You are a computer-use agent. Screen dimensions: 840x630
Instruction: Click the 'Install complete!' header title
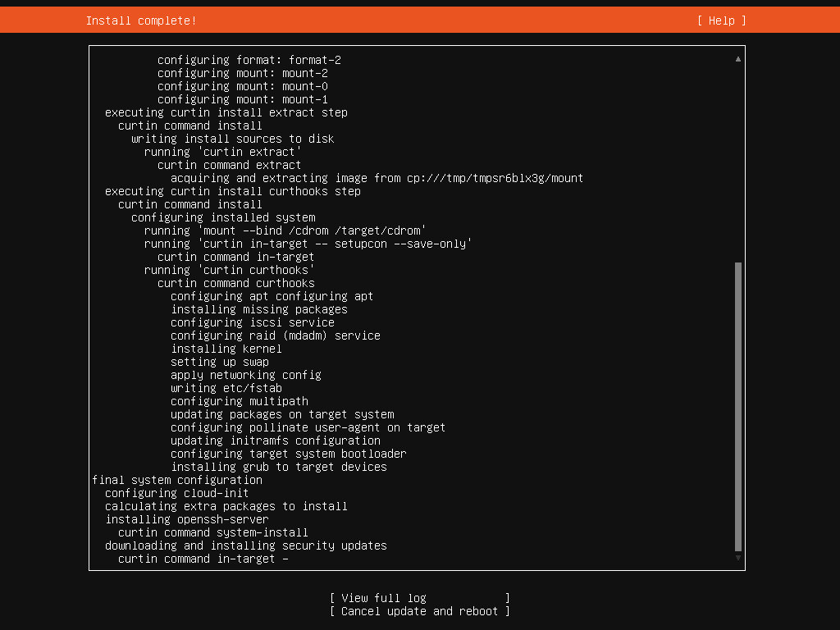141,21
